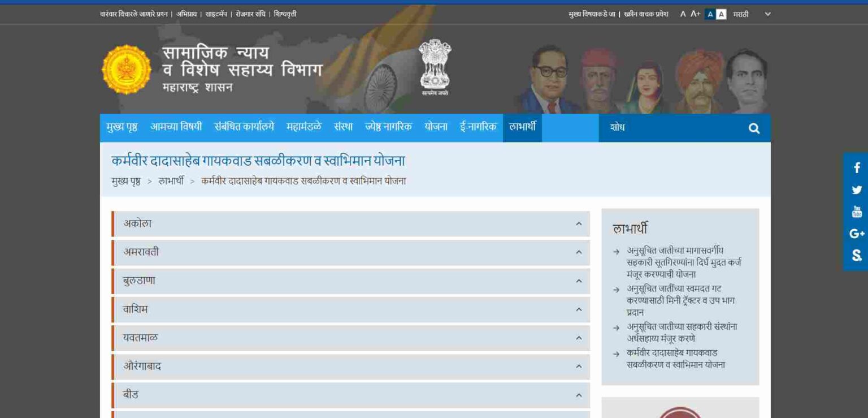Viewport: 868px width, 418px height.
Task: Open the Google Plus social link
Action: 857,234
